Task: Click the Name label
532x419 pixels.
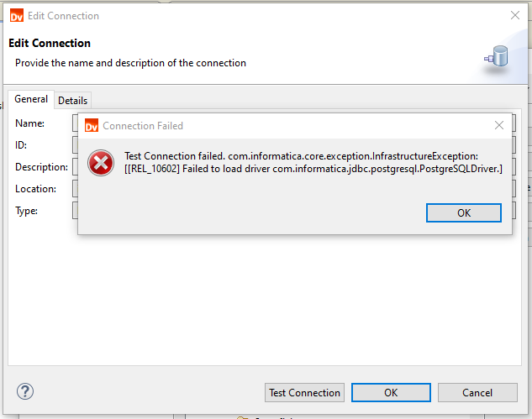Action: 30,123
